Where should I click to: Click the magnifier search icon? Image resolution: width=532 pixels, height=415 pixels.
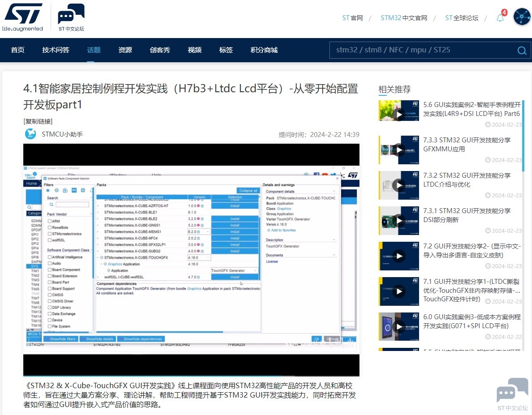tap(522, 50)
